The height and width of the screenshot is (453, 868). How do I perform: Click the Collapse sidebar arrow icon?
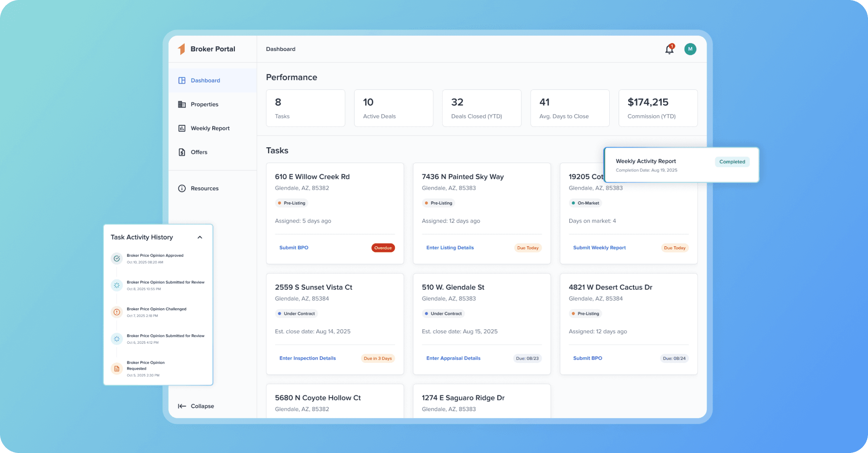[x=182, y=406]
